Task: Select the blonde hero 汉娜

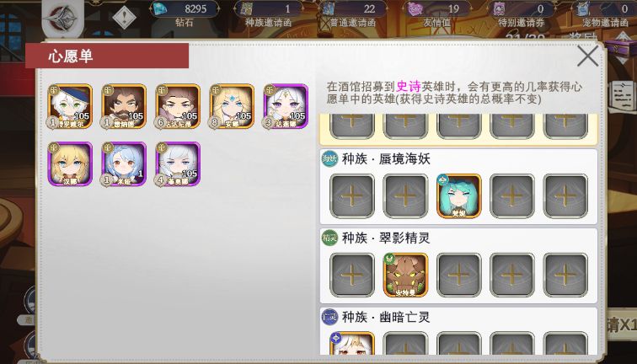Action: pyautogui.click(x=70, y=164)
